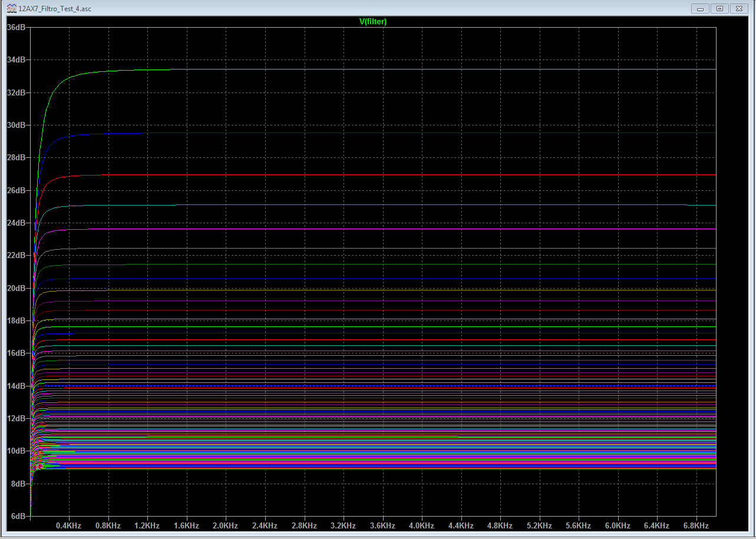
Task: Click the 4.8KHz frequency axis label
Action: [x=500, y=525]
